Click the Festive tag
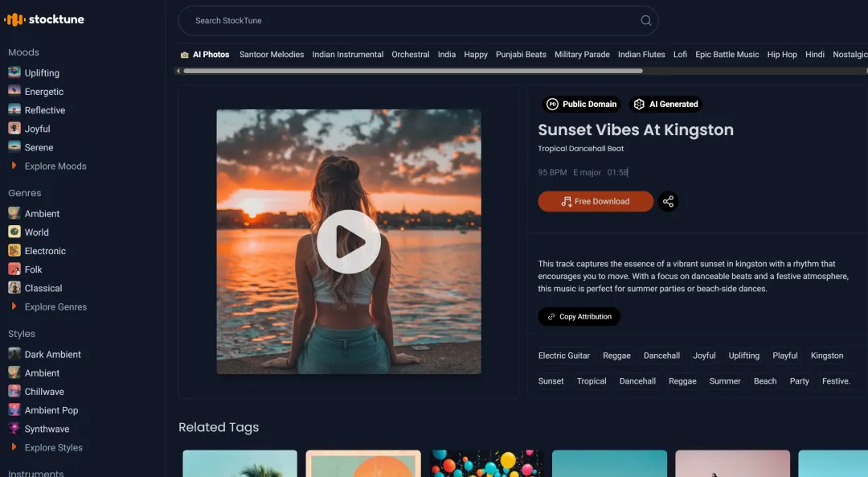The image size is (868, 477). pos(836,381)
